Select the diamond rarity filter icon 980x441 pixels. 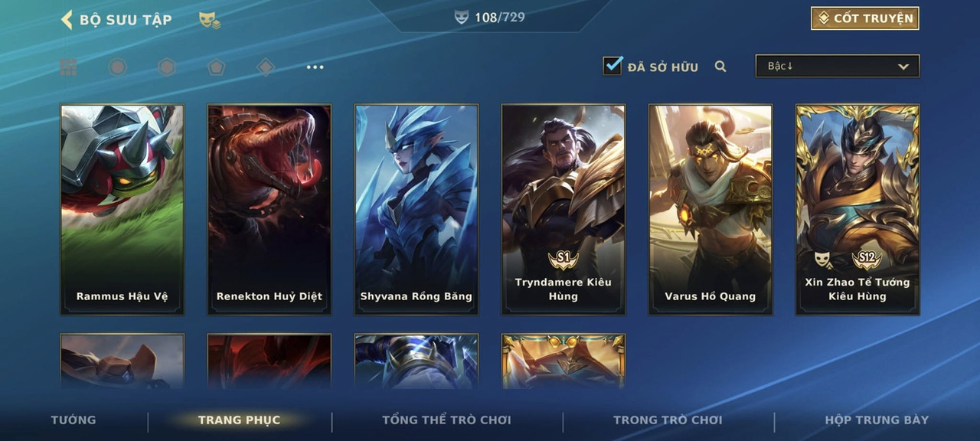pos(266,67)
